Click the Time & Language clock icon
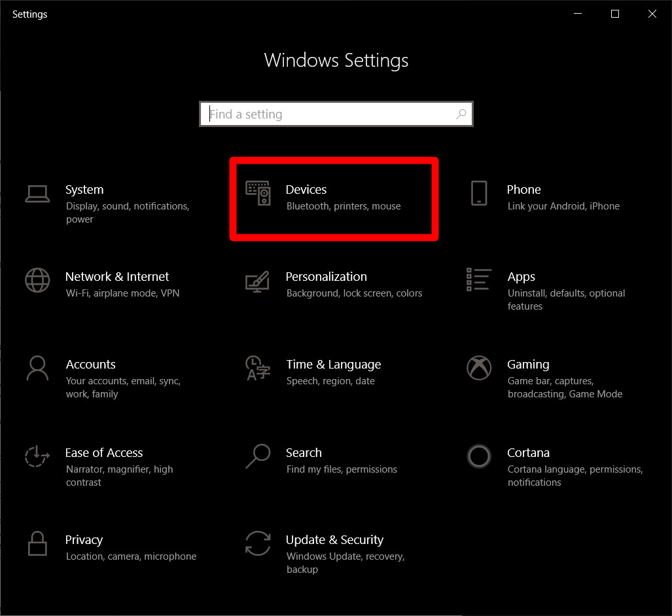 point(257,369)
